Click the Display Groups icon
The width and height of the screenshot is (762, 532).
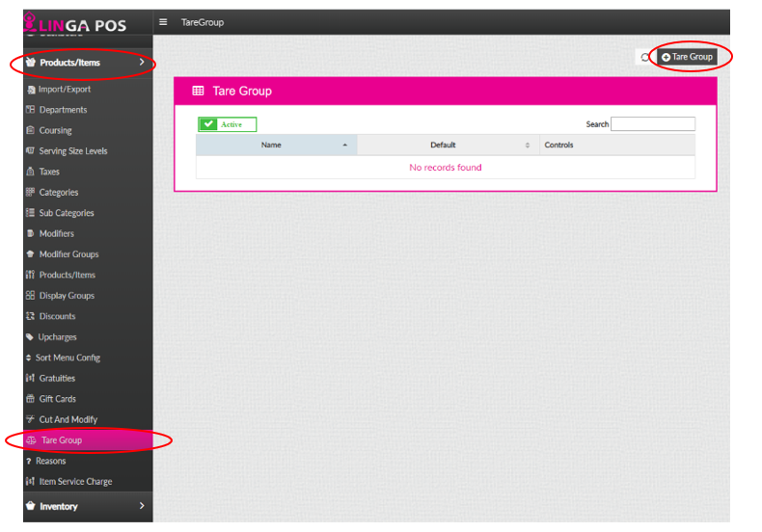click(x=30, y=295)
